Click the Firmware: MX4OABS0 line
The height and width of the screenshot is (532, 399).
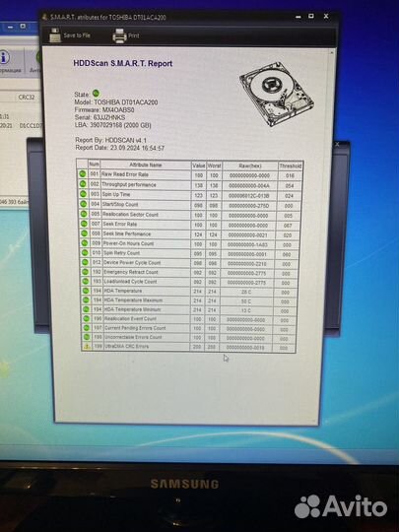pyautogui.click(x=104, y=110)
